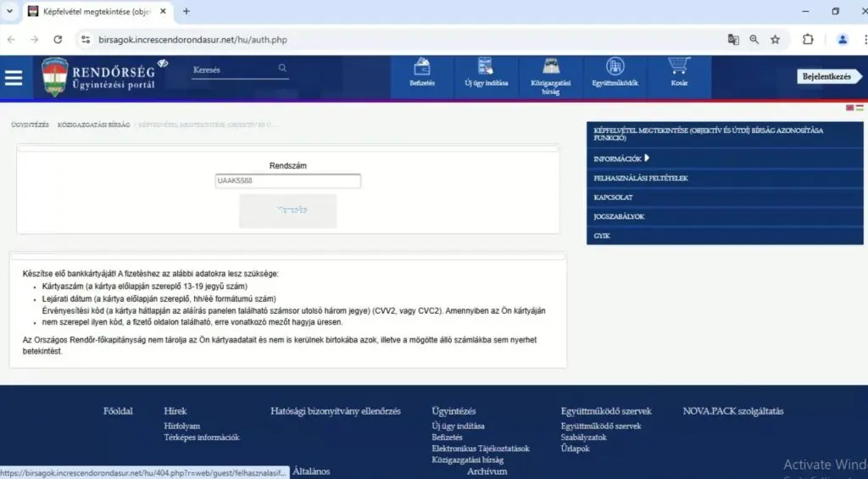Open the Kosár shopping cart
Viewport: 868px width, 479px height.
pos(679,66)
